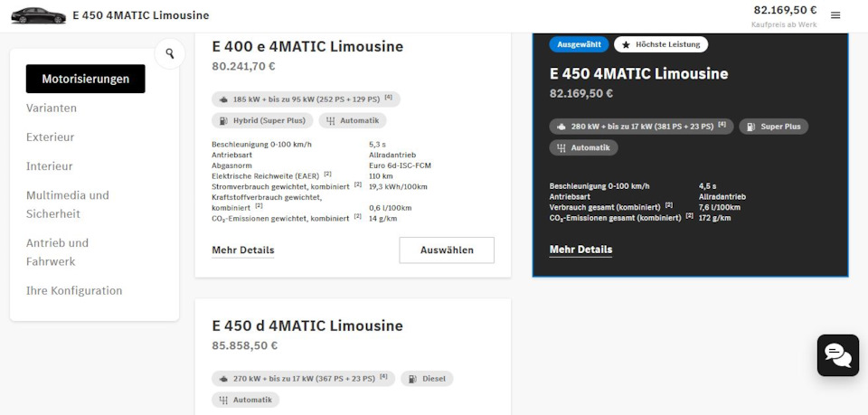Click the 7,6 l/100km consumption value
Image resolution: width=868 pixels, height=415 pixels.
(720, 208)
